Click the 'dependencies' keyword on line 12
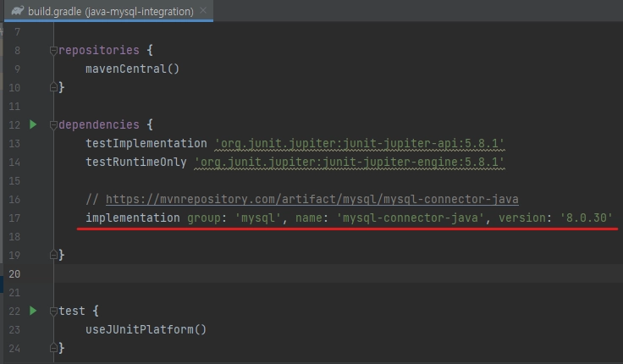This screenshot has width=623, height=364. (x=99, y=124)
